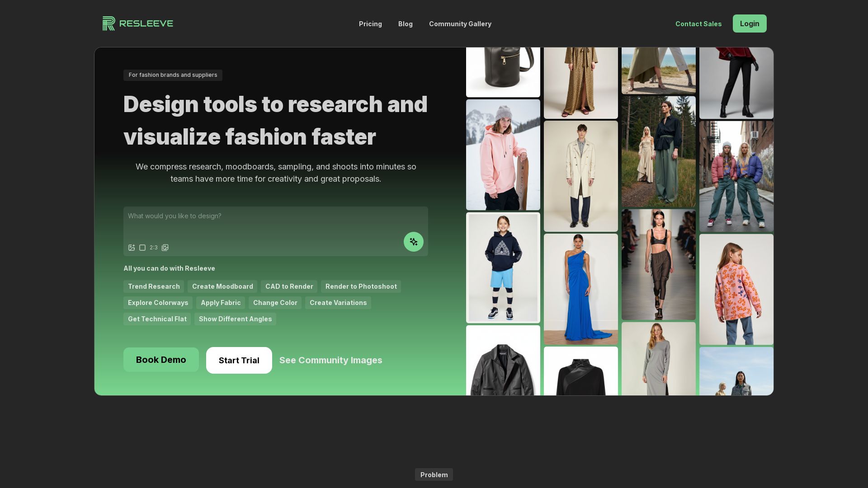Select the CAD to Render chip

(289, 286)
